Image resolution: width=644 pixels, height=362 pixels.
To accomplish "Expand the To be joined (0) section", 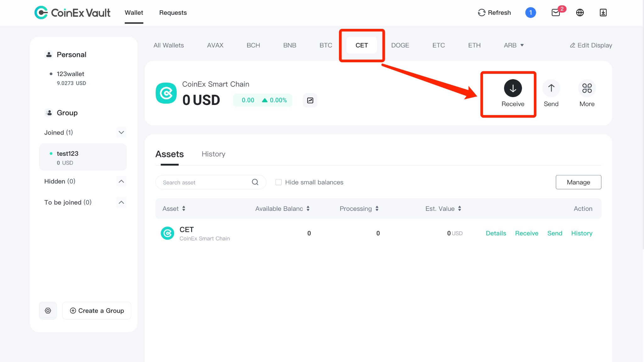I will [121, 202].
